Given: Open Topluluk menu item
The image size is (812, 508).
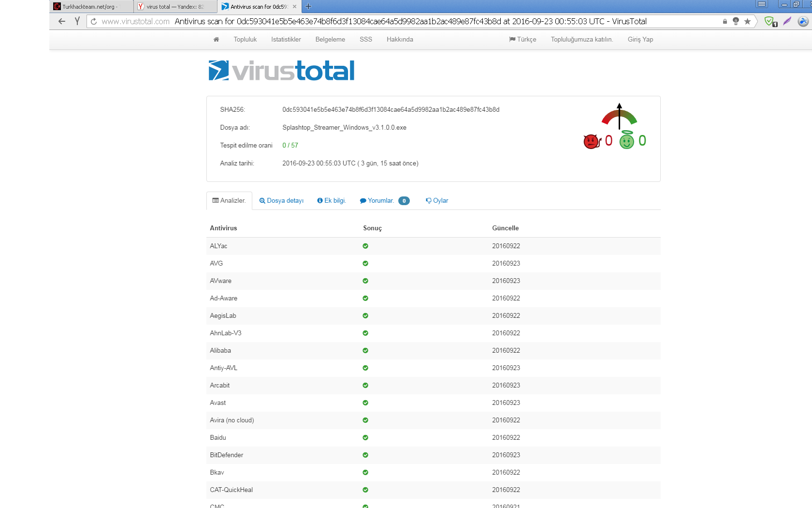Looking at the screenshot, I should click(x=245, y=40).
